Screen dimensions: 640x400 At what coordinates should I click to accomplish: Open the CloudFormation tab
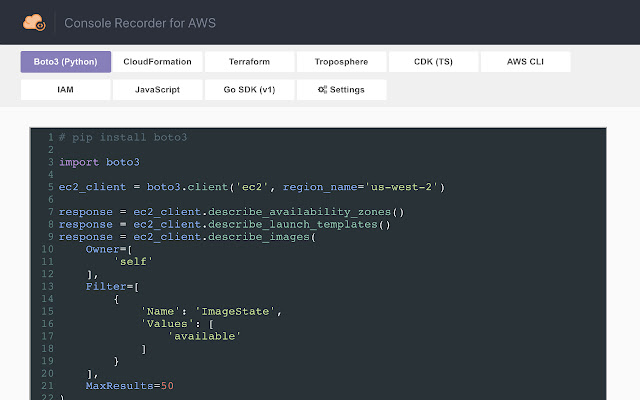pos(157,62)
